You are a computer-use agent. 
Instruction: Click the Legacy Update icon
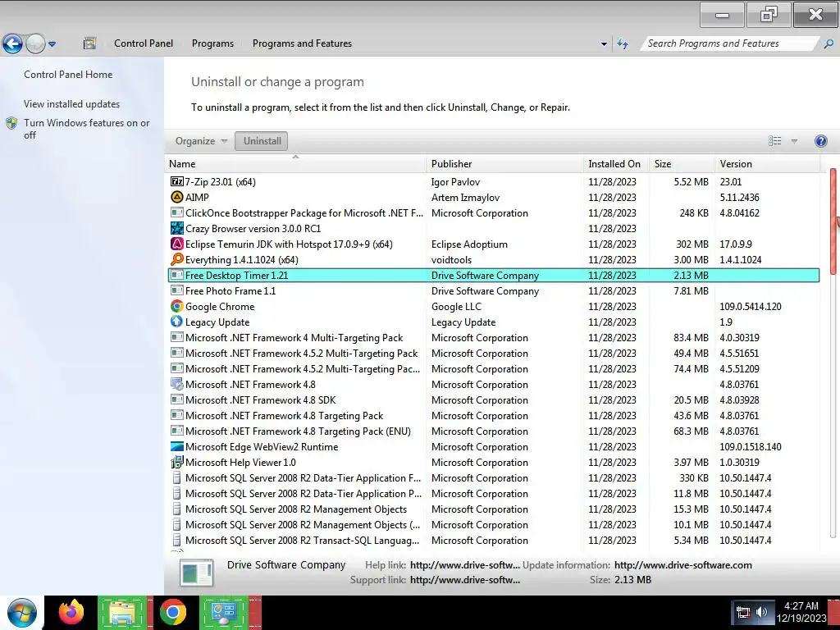click(177, 322)
